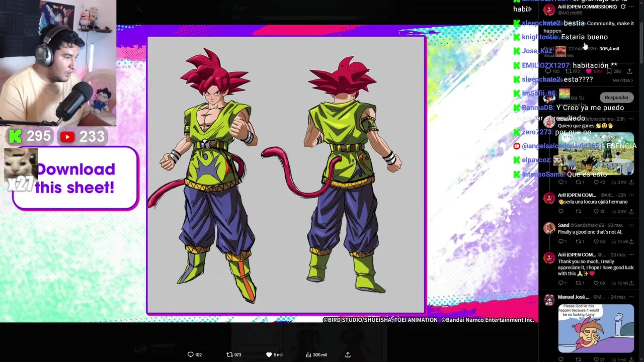Like AlfonsoJaime's reply with 40 likes
Image resolution: width=644 pixels, height=362 pixels.
tap(596, 182)
